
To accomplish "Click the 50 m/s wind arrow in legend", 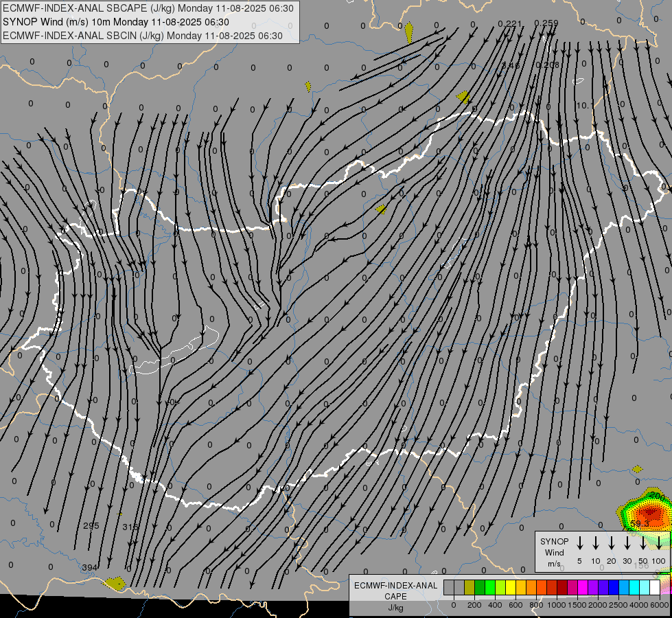I will pos(643,543).
